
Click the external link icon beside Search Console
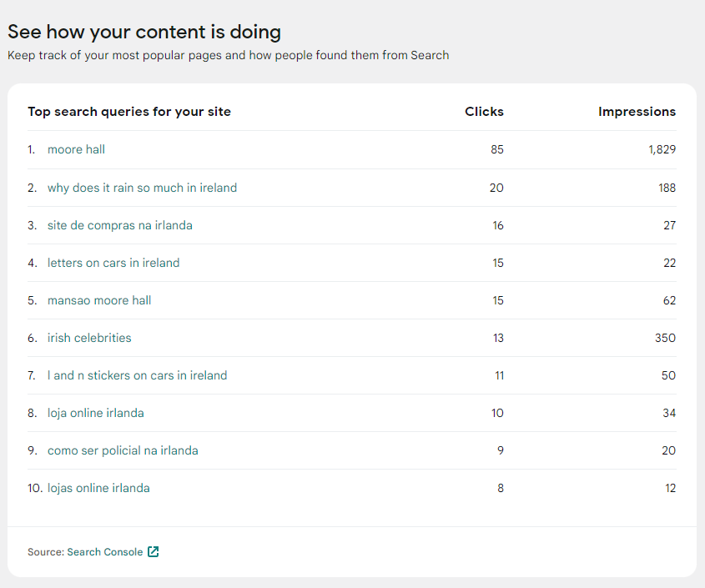pyautogui.click(x=152, y=551)
